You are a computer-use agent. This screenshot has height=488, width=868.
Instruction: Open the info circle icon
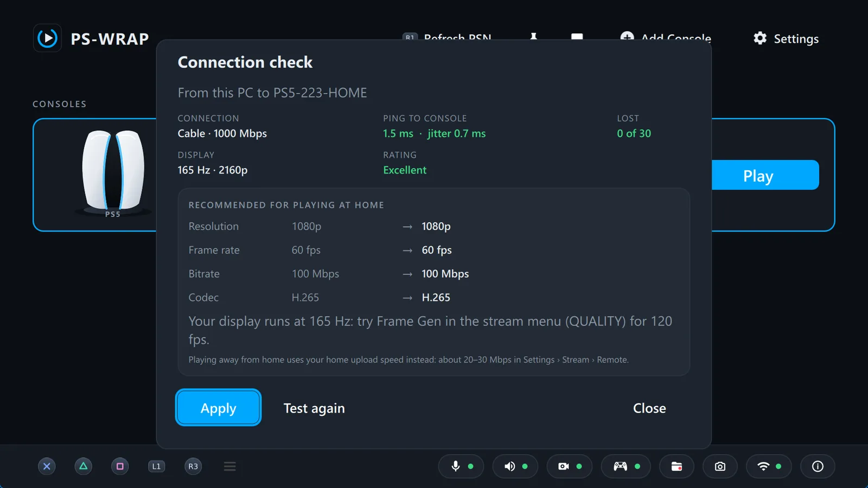pos(818,466)
